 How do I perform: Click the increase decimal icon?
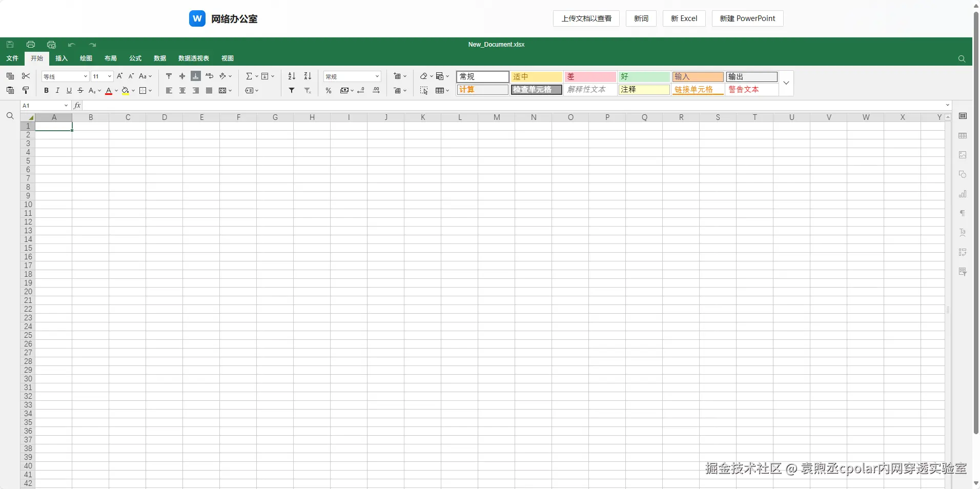click(x=376, y=90)
